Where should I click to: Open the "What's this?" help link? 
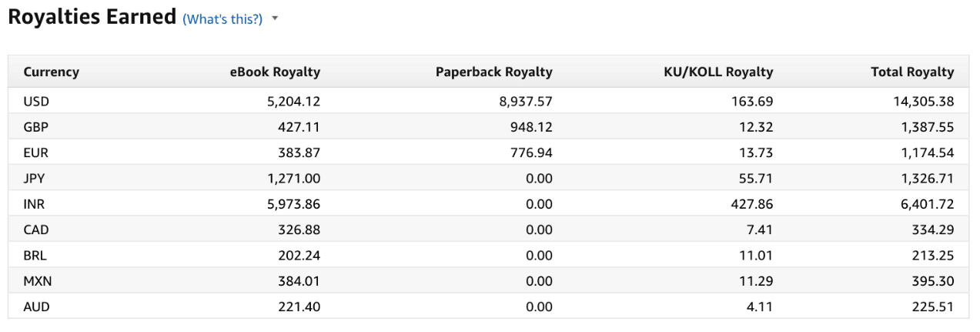pos(222,18)
